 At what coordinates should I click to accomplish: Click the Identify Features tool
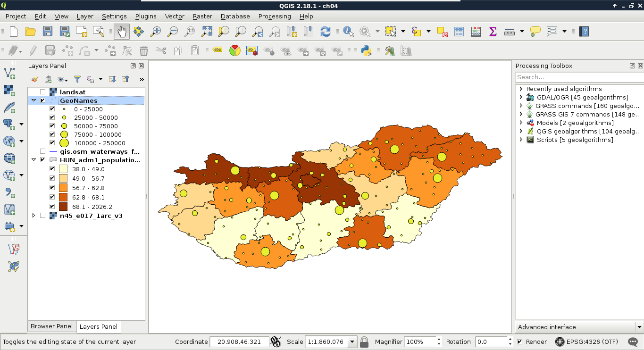point(349,32)
